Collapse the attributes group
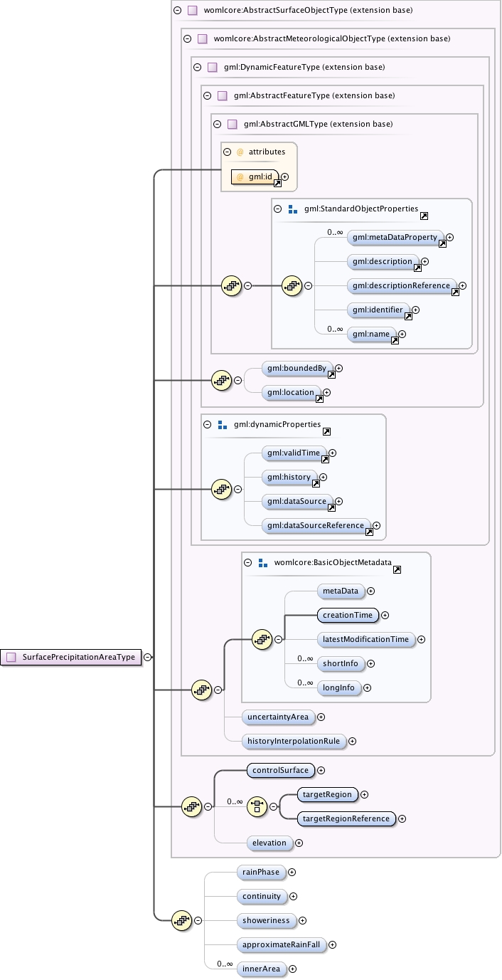 [x=228, y=152]
